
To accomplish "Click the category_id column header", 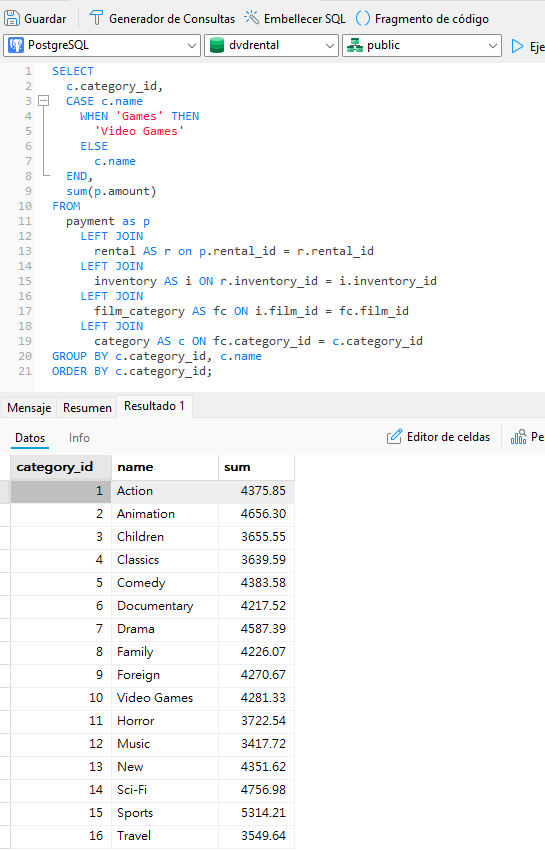I will [x=61, y=467].
